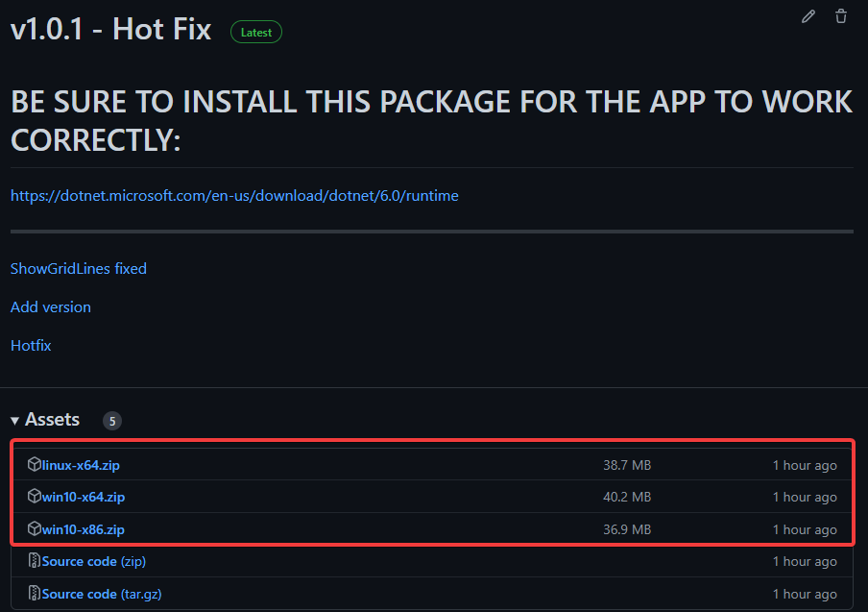Open the Hotfix commit link
The height and width of the screenshot is (612, 868).
[x=31, y=345]
